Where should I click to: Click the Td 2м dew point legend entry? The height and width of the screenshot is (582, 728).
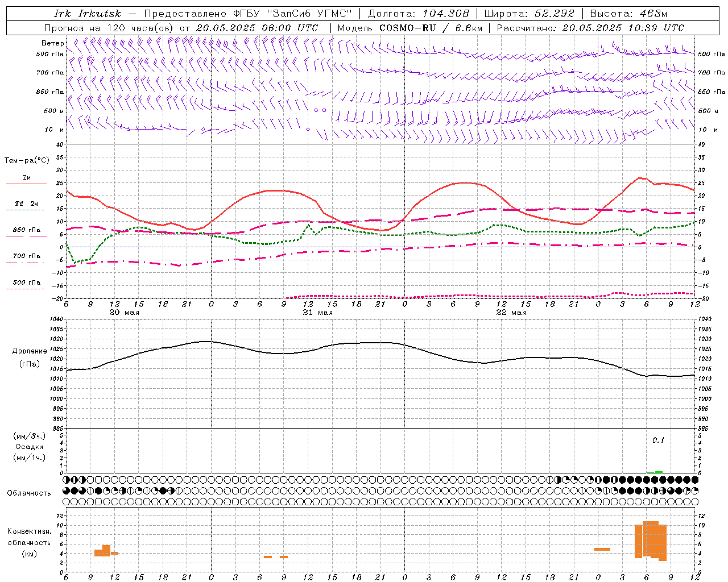pos(27,203)
